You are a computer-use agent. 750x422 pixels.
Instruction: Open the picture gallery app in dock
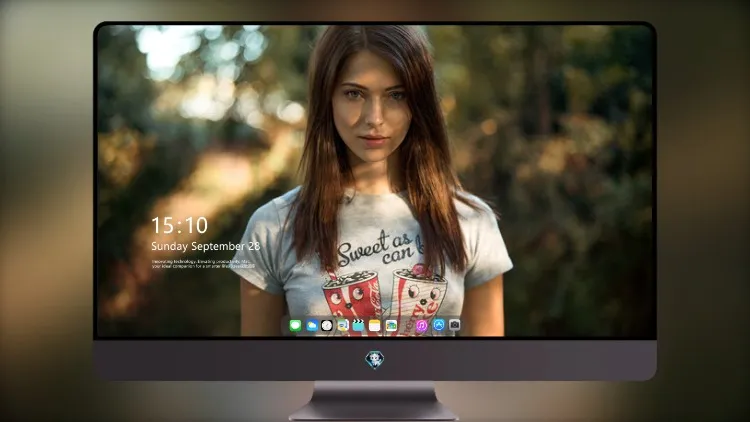pyautogui.click(x=391, y=326)
